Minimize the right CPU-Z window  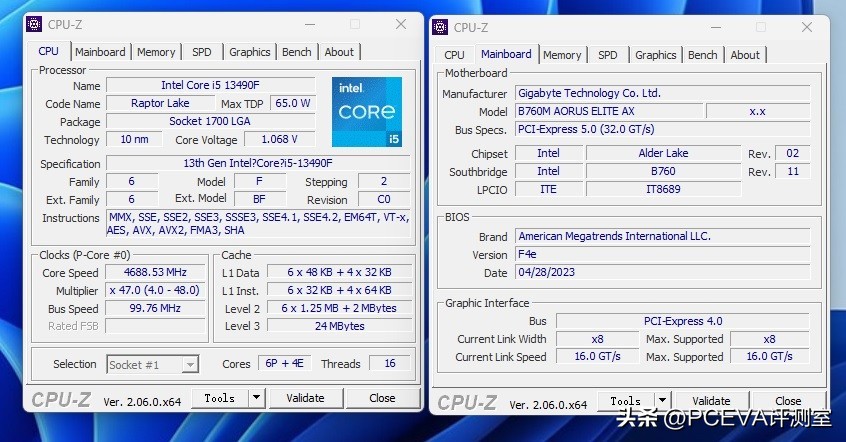click(716, 27)
